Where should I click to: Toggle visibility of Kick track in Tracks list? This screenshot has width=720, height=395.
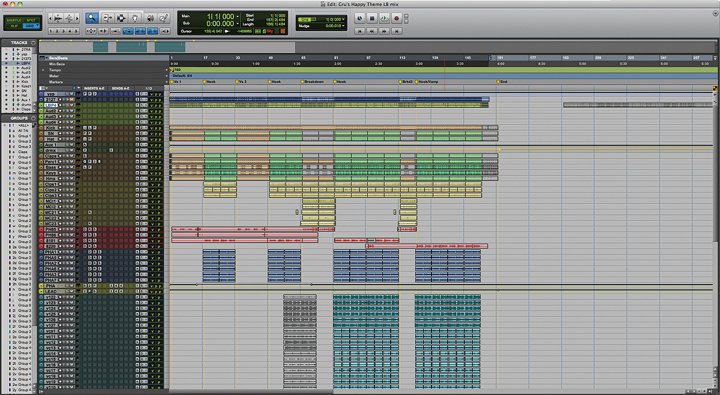(6, 81)
